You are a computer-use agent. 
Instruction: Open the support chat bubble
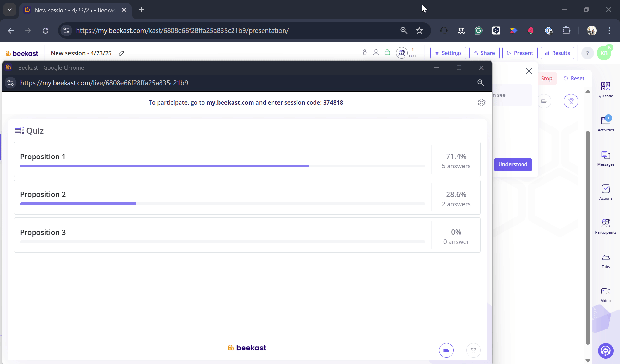click(x=605, y=351)
